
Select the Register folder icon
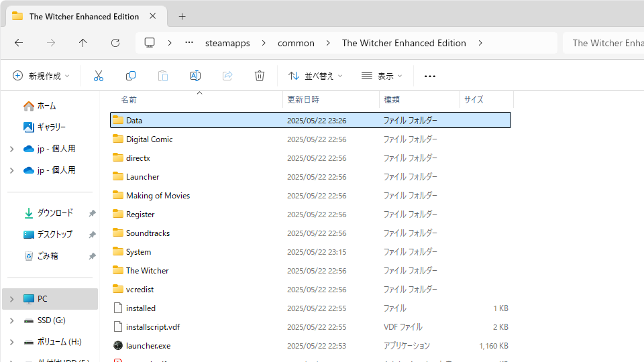(118, 214)
